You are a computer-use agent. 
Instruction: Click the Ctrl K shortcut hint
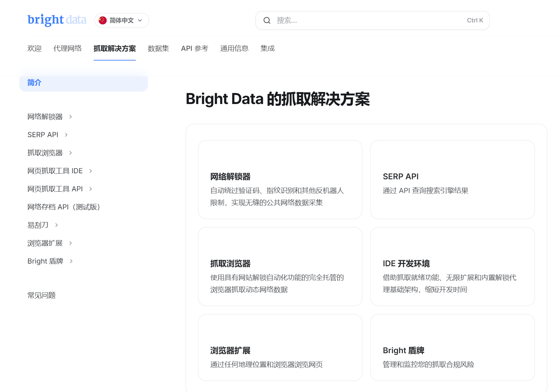coord(475,20)
